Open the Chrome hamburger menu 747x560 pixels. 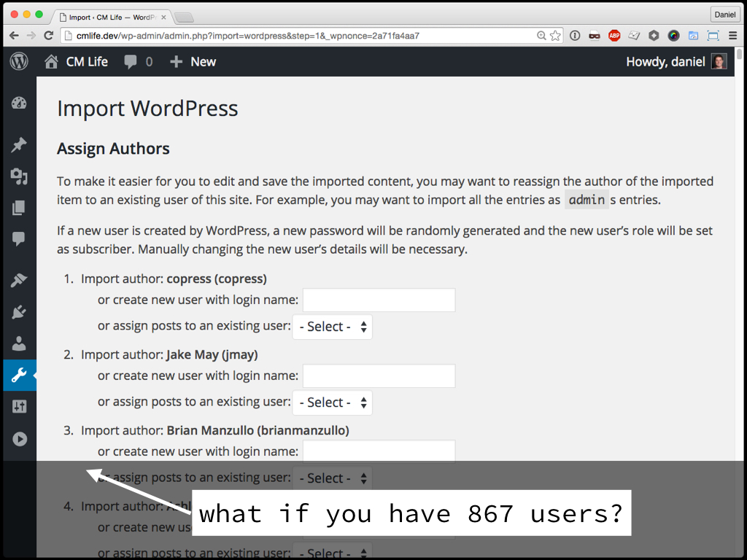point(732,36)
